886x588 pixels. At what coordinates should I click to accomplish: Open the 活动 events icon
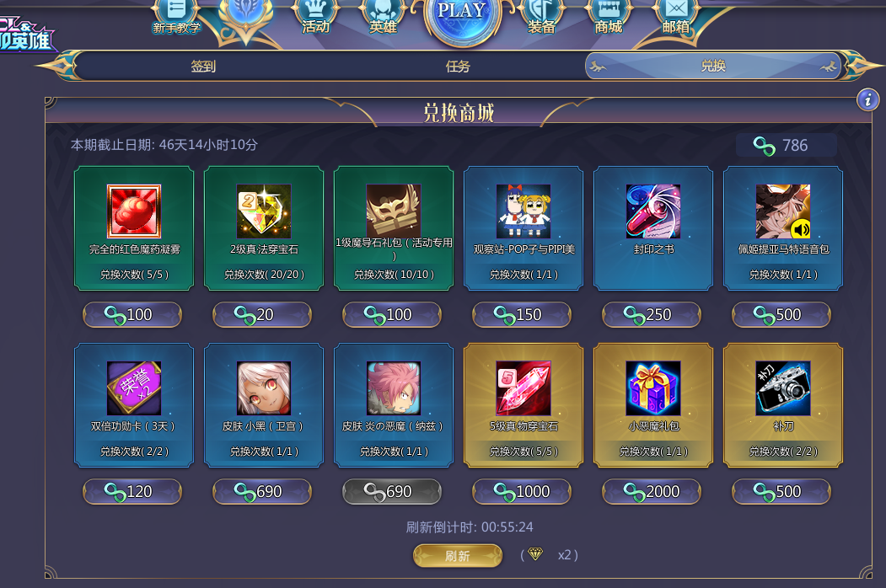[315, 16]
